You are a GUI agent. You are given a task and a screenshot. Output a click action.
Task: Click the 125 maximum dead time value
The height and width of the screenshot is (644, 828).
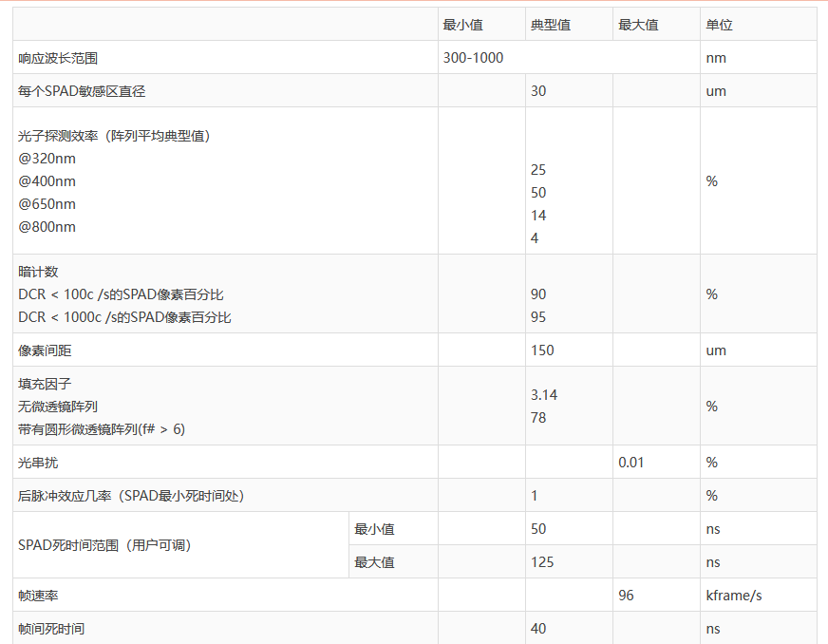[x=542, y=562]
